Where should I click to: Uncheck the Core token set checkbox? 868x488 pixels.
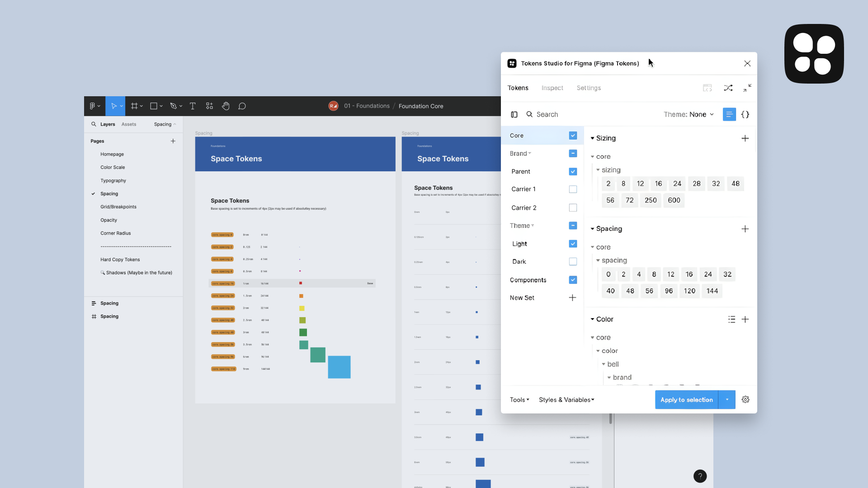572,135
